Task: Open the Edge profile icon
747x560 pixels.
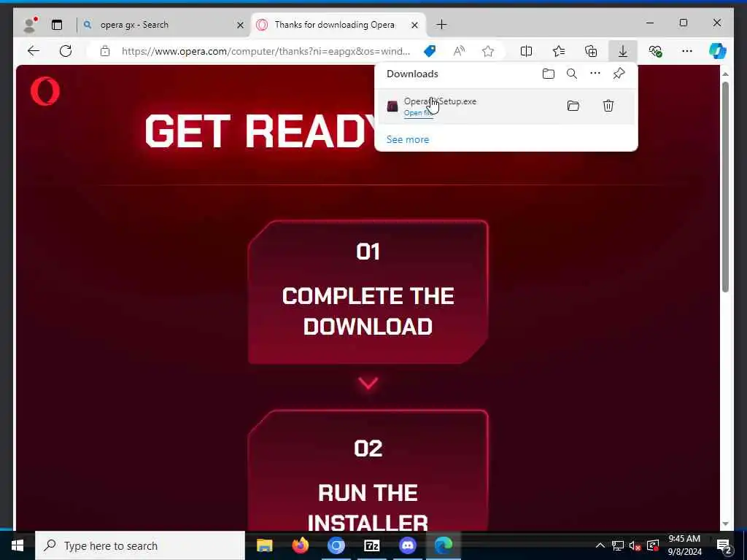Action: (30, 25)
